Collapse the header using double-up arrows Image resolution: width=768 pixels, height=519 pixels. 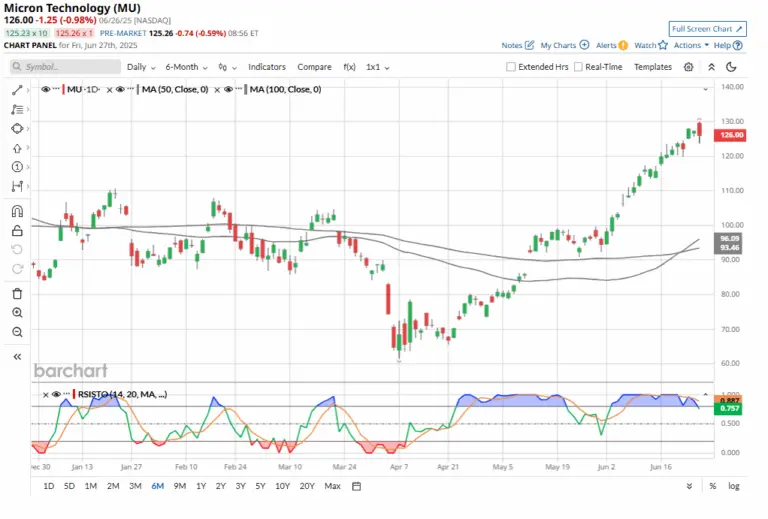711,67
